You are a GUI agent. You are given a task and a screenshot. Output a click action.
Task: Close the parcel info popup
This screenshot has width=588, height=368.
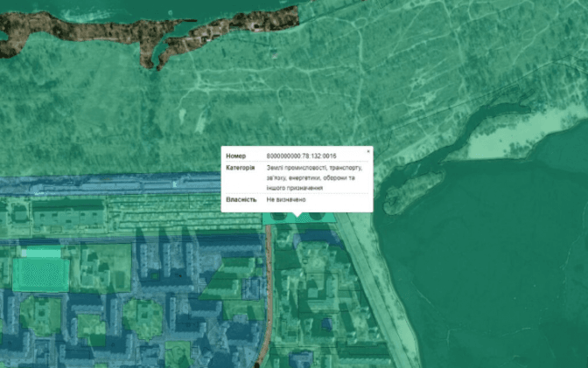(367, 151)
